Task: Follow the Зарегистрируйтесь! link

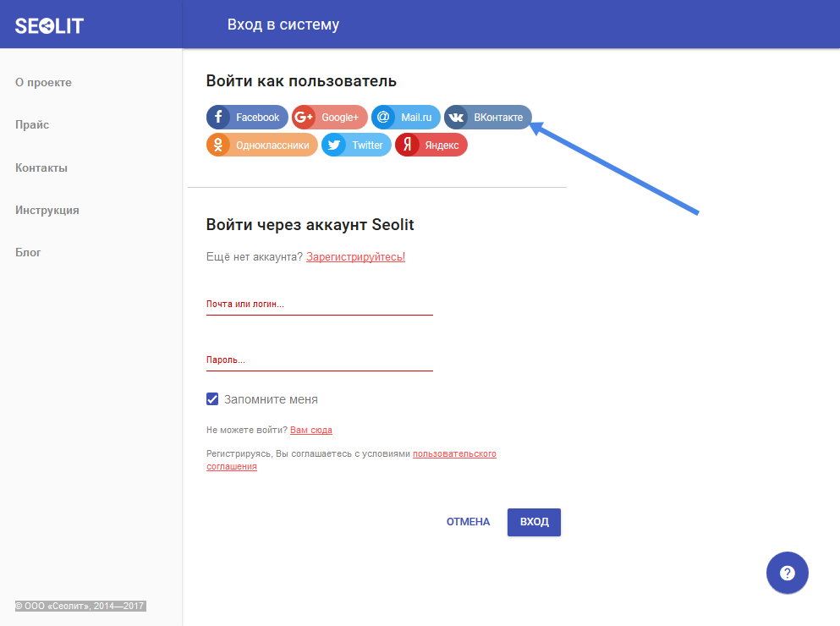Action: tap(355, 256)
